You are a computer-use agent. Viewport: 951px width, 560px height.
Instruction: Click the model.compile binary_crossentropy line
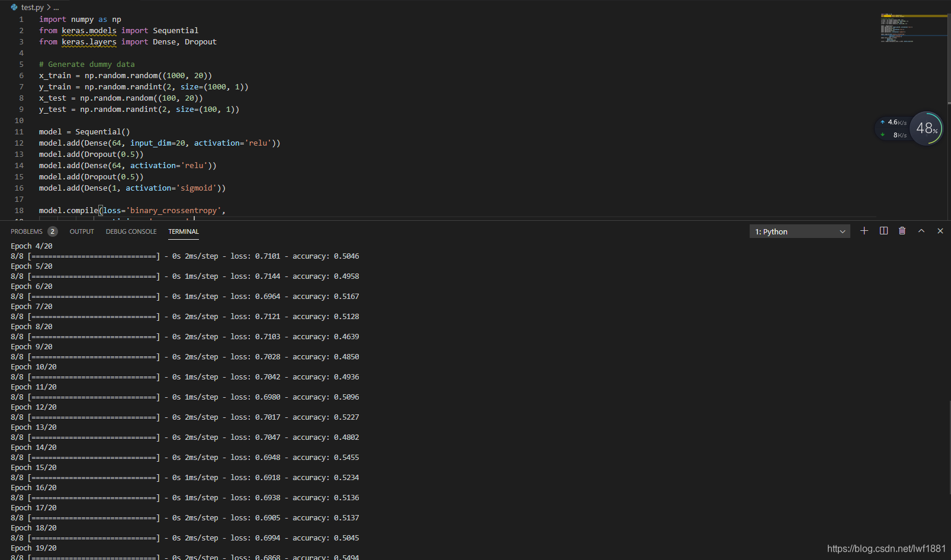132,210
